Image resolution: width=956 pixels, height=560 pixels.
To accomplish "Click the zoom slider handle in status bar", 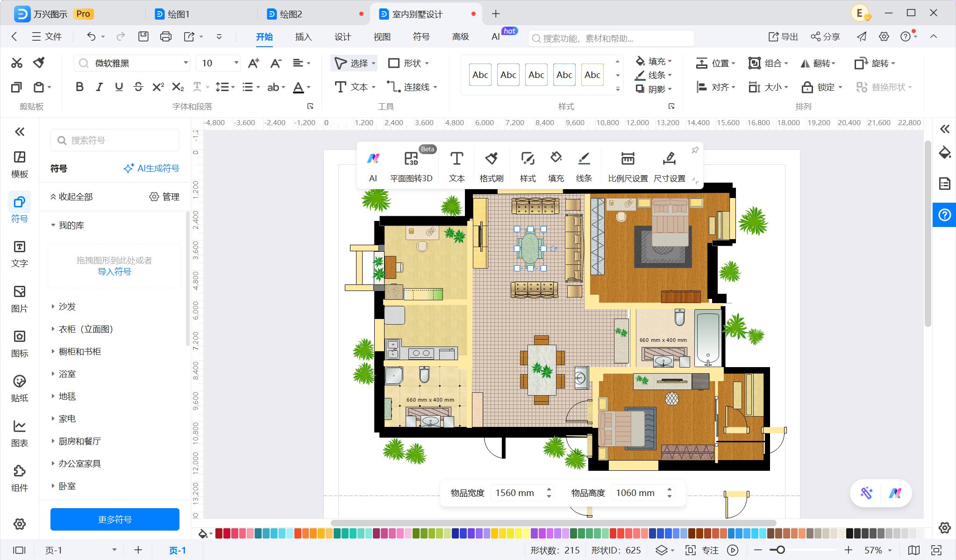I will tap(780, 550).
